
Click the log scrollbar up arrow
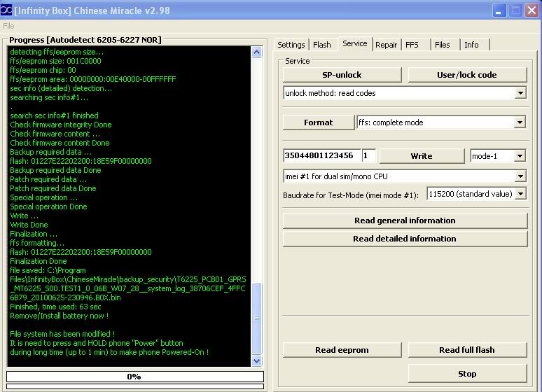[256, 52]
